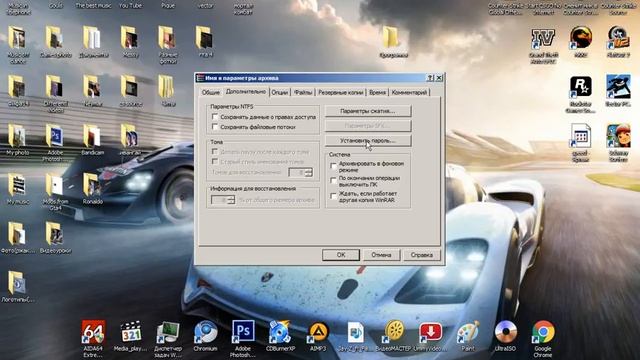Open the AIMP3 player shortcut
Viewport: 640px width, 360px height.
318,333
